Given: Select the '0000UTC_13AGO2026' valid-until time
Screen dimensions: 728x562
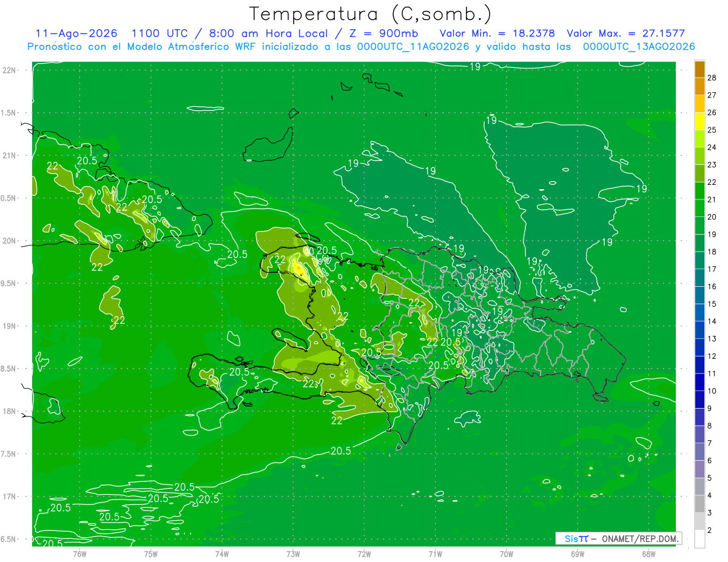Looking at the screenshot, I should pyautogui.click(x=639, y=47).
